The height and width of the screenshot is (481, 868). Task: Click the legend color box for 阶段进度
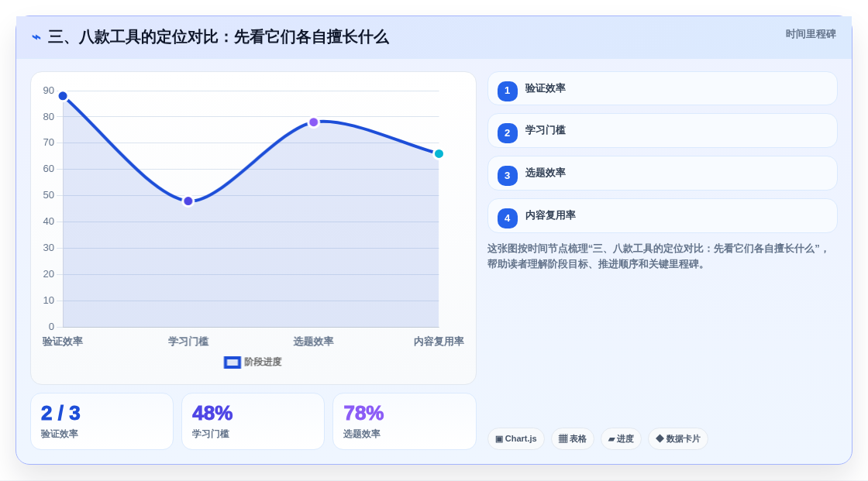coord(232,362)
